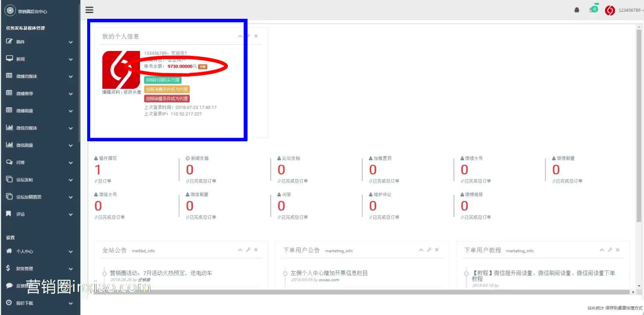Click the 论坛发帖 stat count in dashboard
The image size is (644, 315).
point(281,170)
